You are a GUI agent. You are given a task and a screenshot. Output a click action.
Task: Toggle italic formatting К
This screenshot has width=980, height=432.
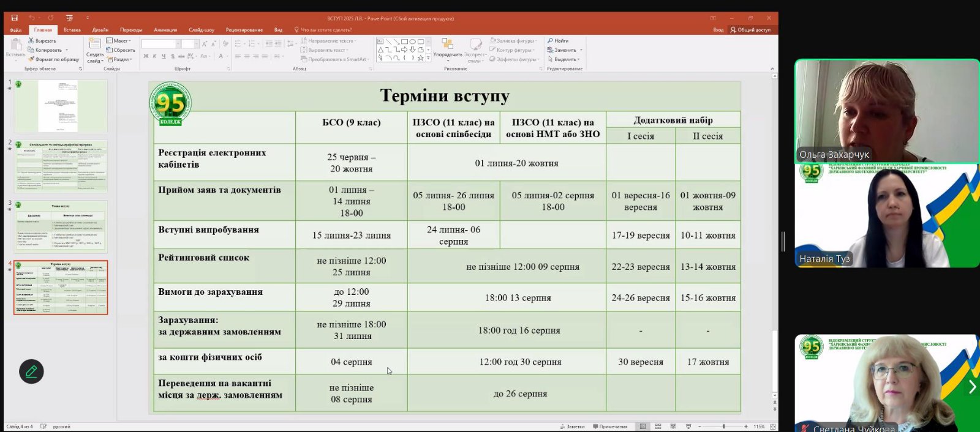click(x=154, y=56)
